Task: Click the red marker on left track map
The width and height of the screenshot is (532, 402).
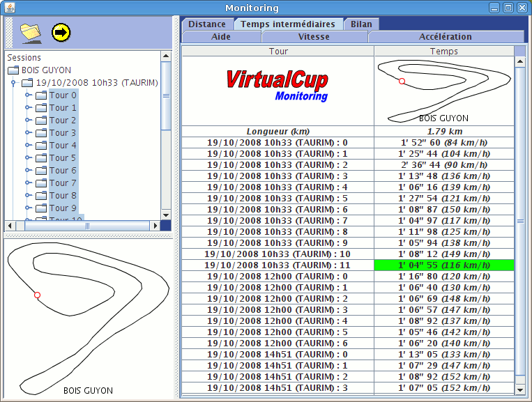Action: coord(38,295)
